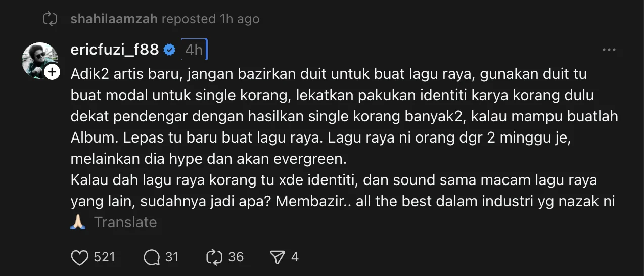Click the repost arrows icon above the post

[50, 19]
